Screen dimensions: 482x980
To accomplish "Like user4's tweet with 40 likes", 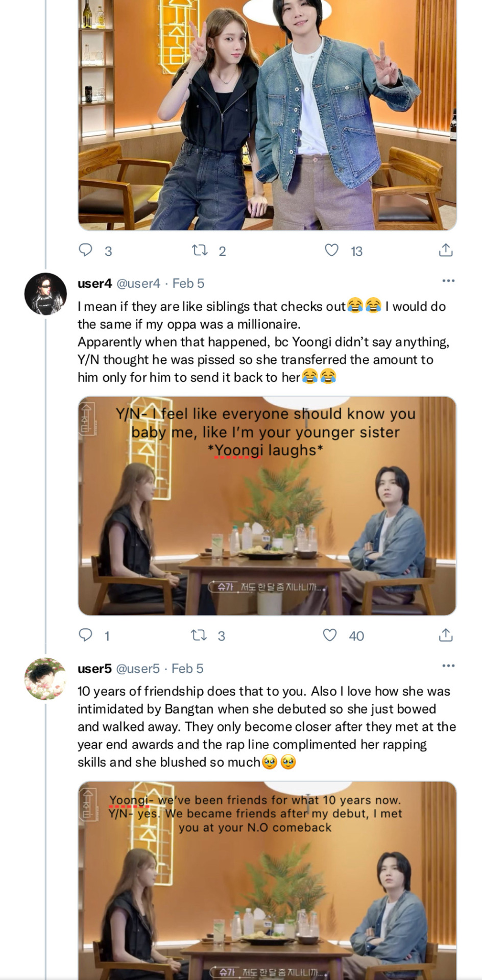I will tap(330, 635).
